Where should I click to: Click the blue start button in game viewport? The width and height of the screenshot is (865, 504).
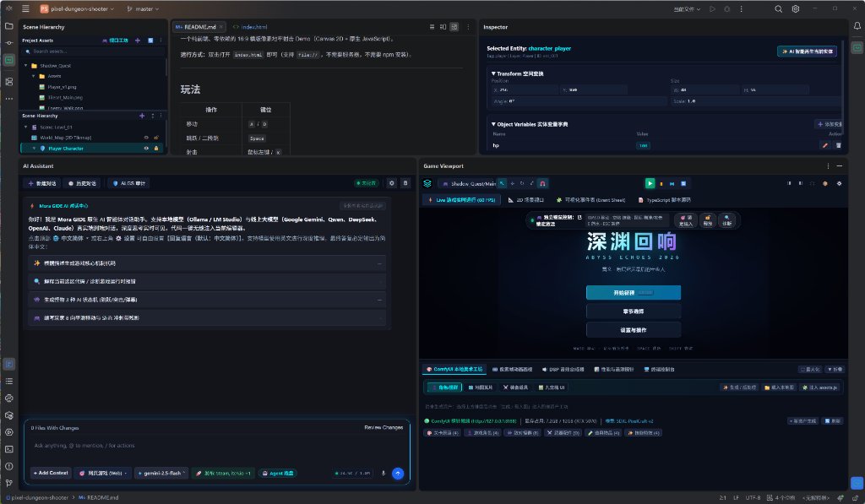(634, 292)
